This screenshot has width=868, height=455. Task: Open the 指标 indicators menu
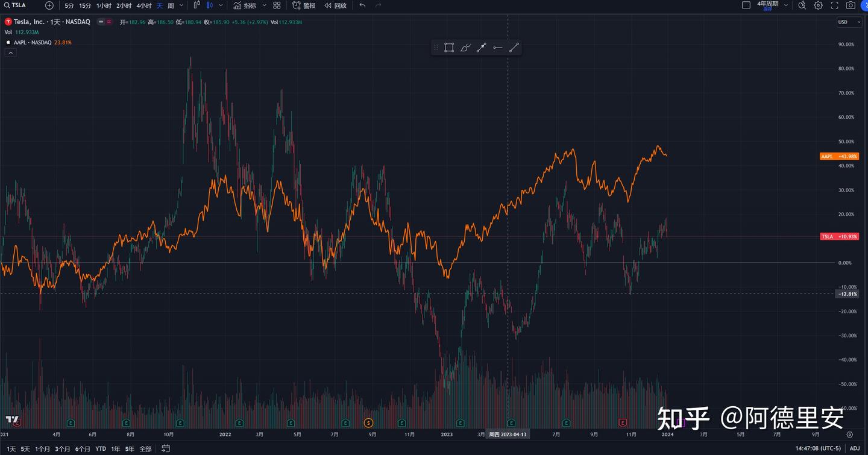coord(247,5)
